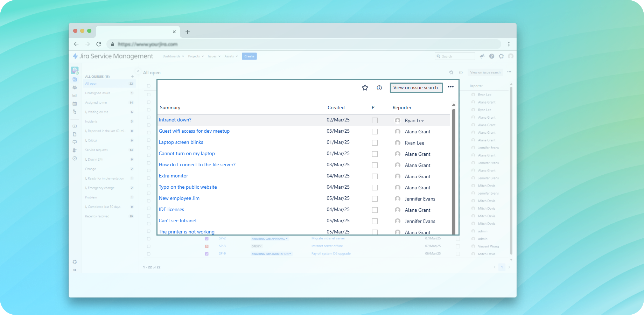Open the project avatar in the sidebar
Screen dimensions: 644x315
click(75, 70)
